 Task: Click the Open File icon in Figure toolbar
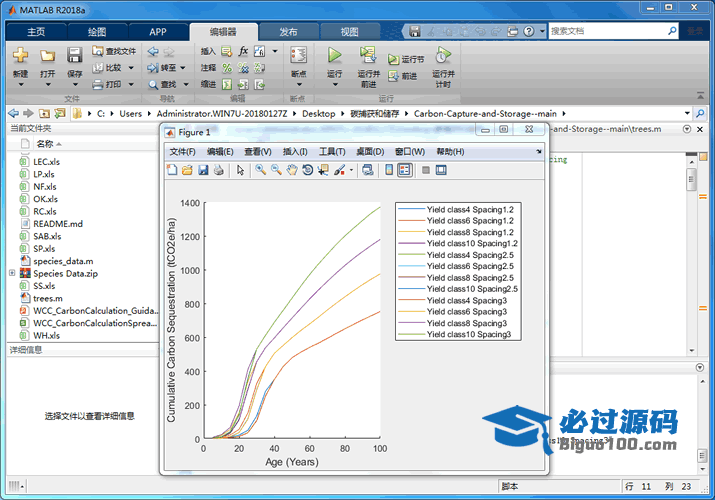[187, 170]
